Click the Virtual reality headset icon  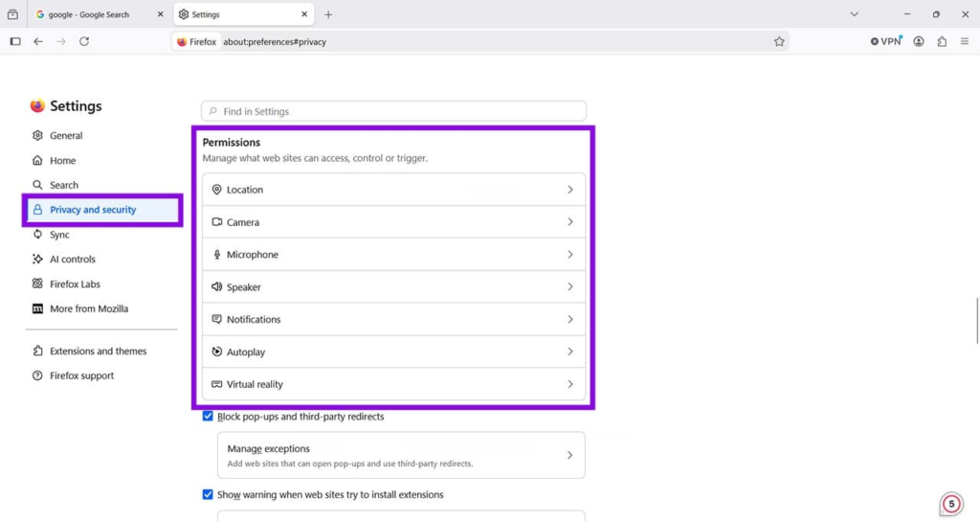point(216,384)
